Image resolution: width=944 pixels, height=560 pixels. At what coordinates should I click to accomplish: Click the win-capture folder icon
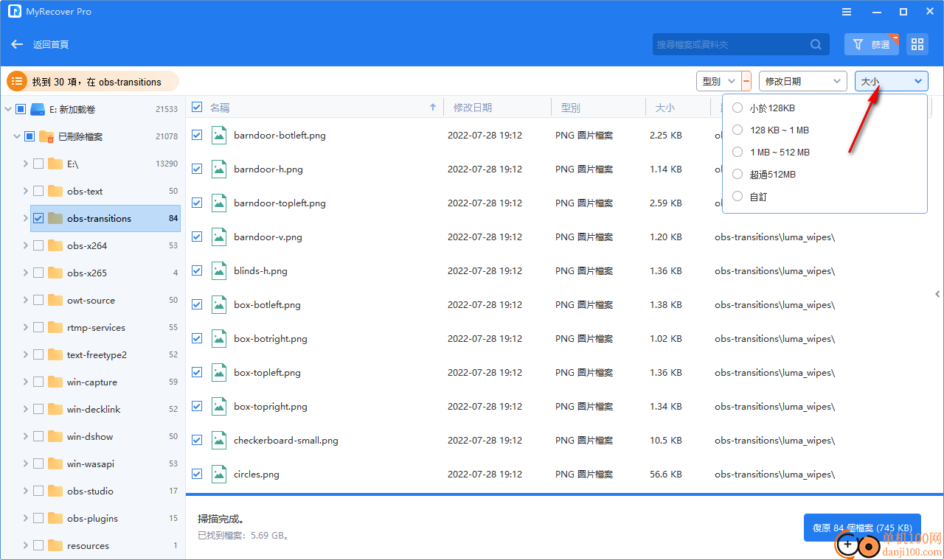point(55,382)
